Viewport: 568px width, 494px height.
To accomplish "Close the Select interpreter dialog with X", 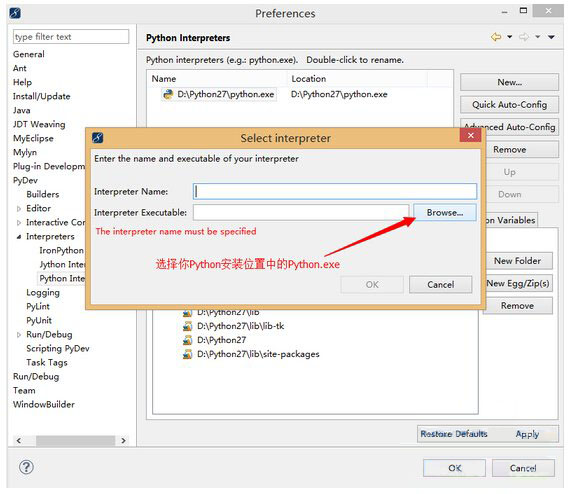I will (471, 135).
